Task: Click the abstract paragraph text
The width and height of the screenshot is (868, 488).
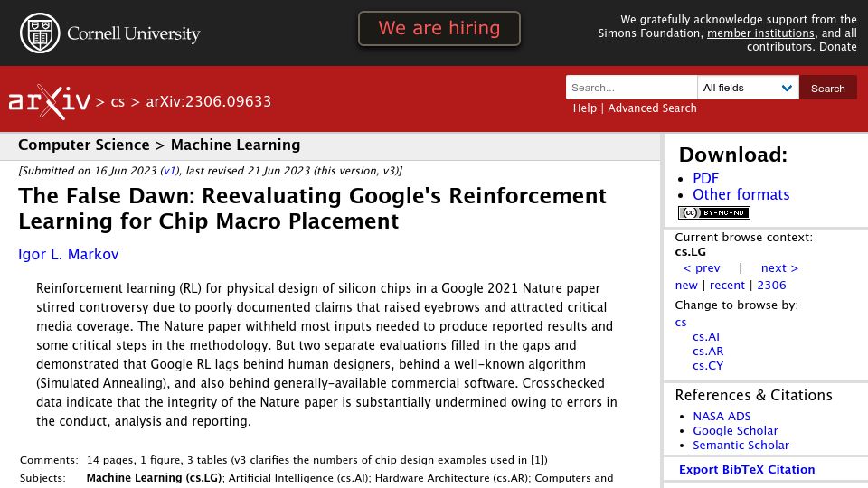Action: tap(326, 354)
